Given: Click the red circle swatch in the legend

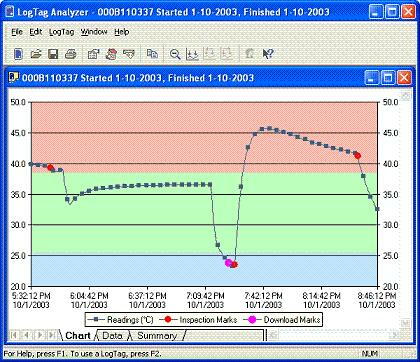Looking at the screenshot, I should point(168,320).
